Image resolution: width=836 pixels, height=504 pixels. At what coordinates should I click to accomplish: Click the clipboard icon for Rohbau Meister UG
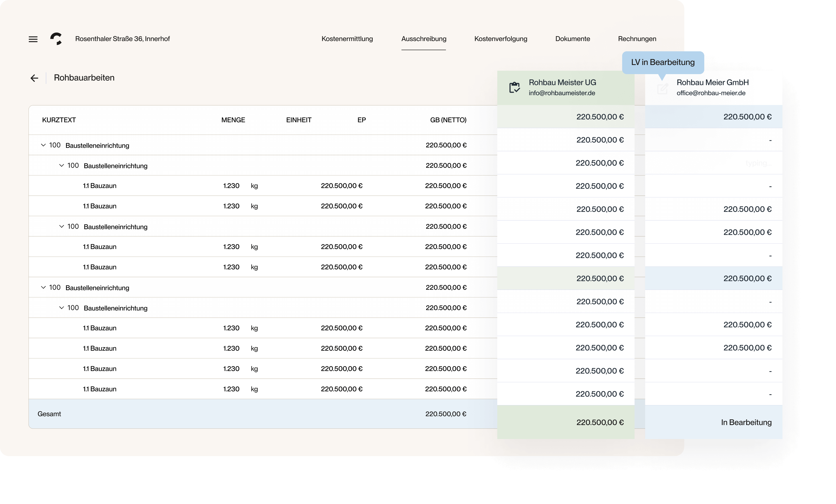click(514, 87)
